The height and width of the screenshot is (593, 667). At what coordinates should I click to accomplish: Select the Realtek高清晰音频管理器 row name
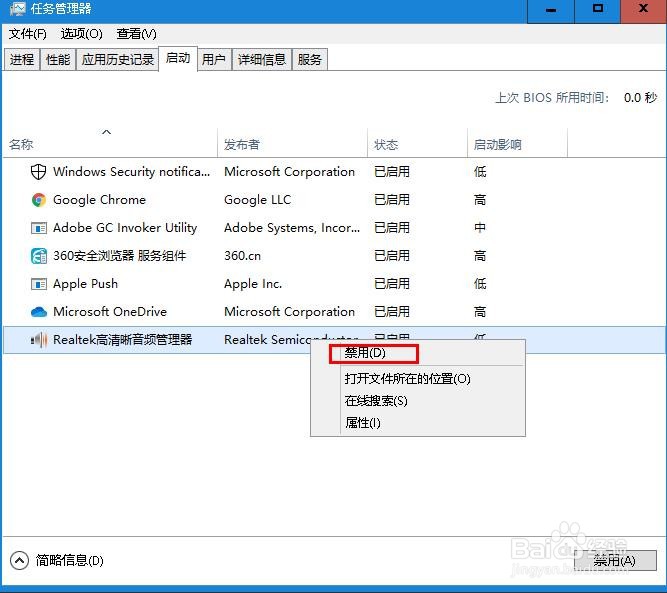[x=123, y=340]
